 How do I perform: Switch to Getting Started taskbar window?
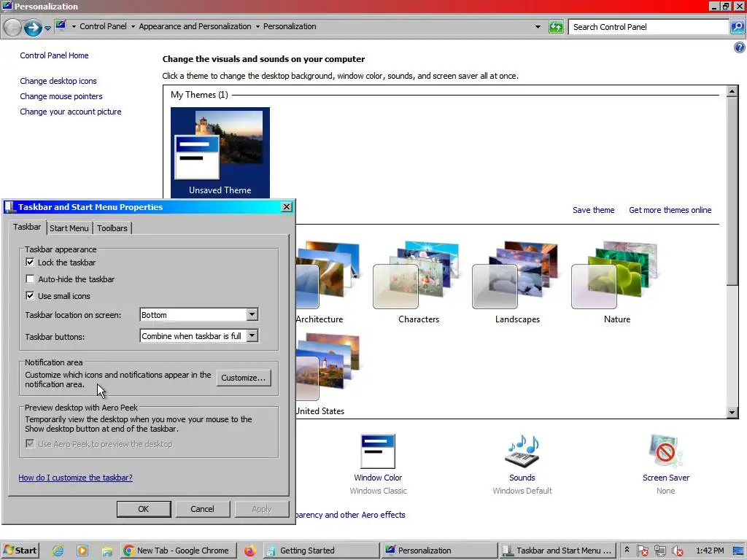[x=322, y=551]
